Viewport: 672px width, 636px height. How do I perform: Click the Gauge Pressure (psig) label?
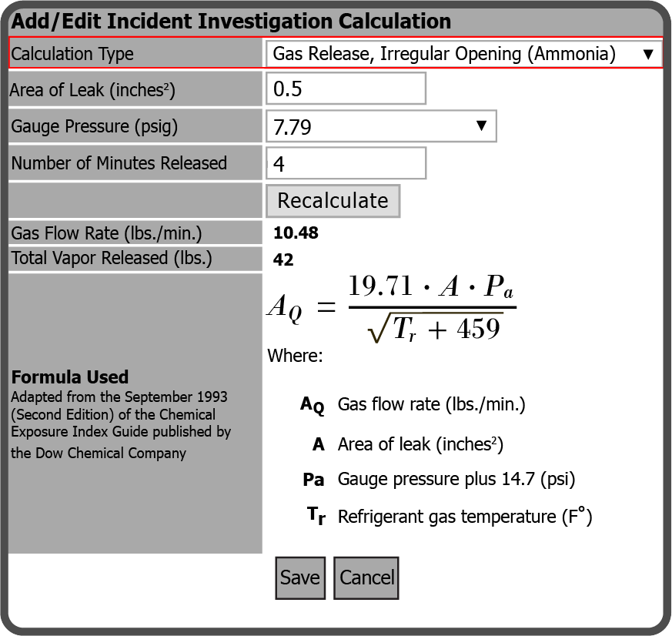pos(94,126)
